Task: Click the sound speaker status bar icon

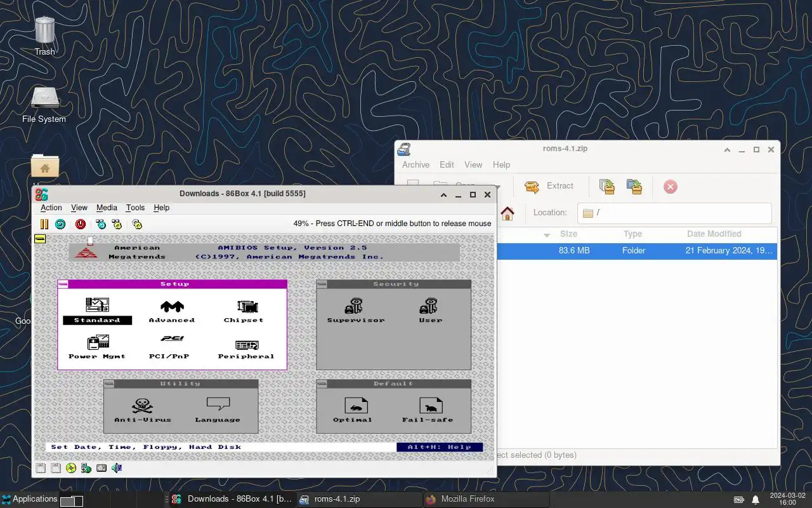Action: point(117,468)
